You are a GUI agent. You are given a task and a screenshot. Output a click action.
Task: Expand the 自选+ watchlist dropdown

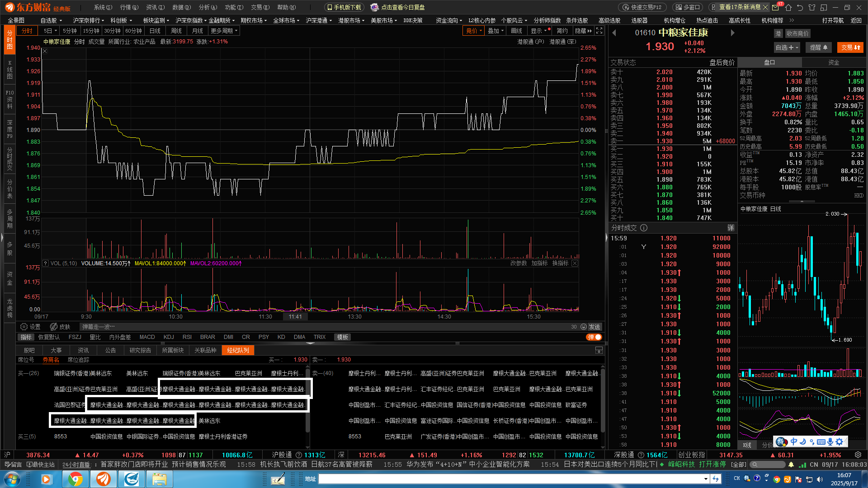click(787, 47)
